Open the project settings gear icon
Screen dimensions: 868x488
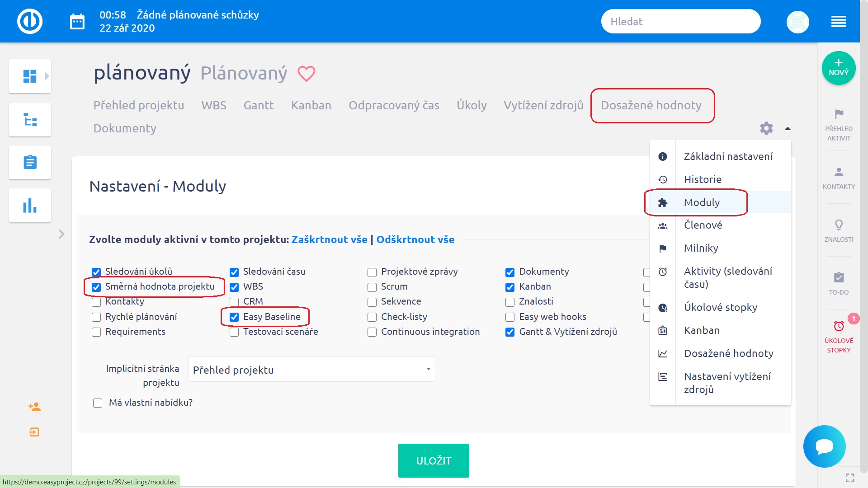click(766, 128)
